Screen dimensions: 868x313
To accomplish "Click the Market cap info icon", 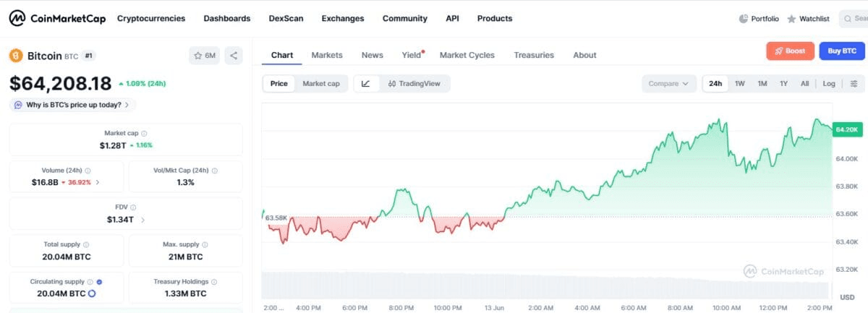I will (144, 133).
